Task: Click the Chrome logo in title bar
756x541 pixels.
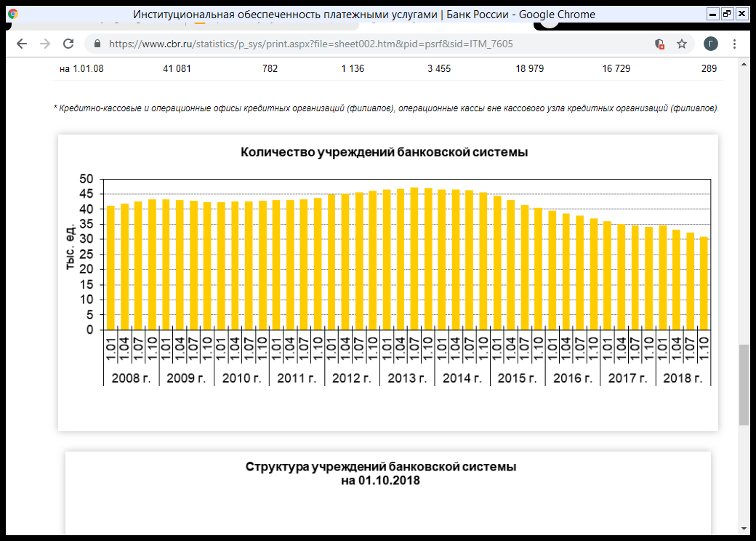Action: 13,14
